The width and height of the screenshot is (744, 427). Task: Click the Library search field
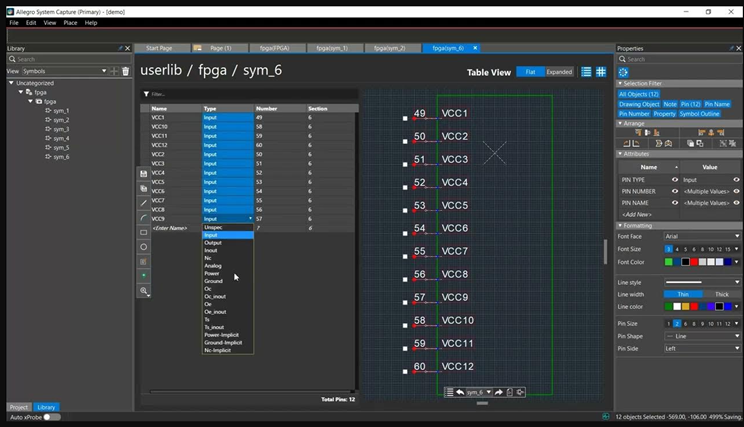[69, 59]
